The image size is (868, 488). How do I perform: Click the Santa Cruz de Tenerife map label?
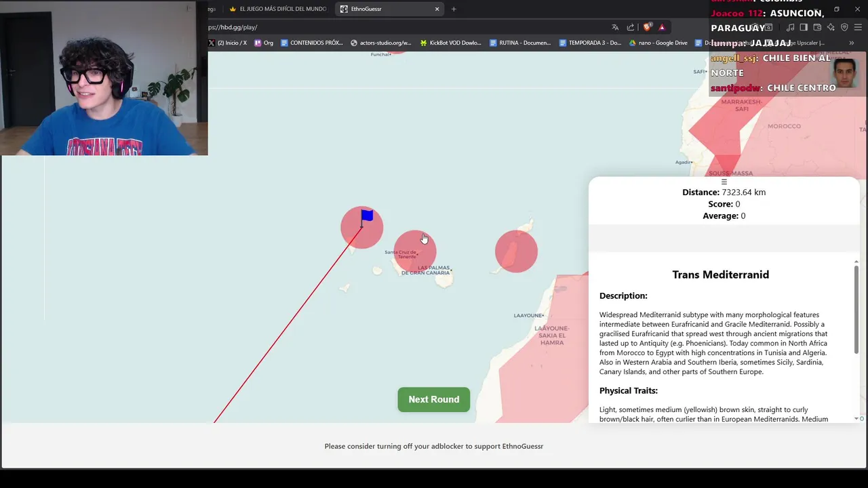pyautogui.click(x=402, y=254)
